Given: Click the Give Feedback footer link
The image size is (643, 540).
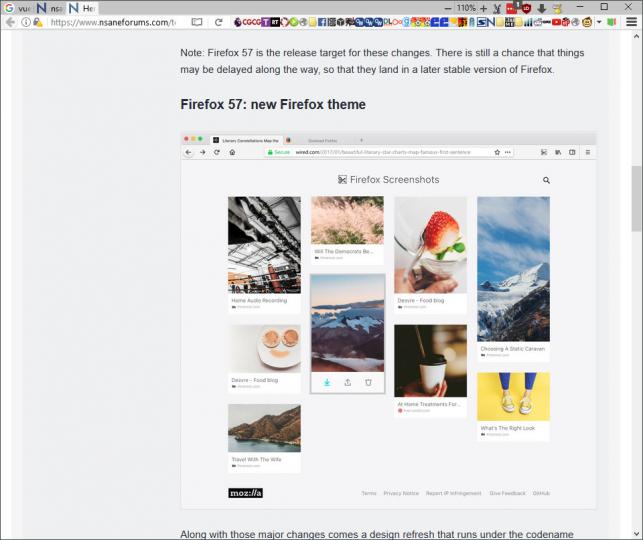Looking at the screenshot, I should tap(507, 493).
